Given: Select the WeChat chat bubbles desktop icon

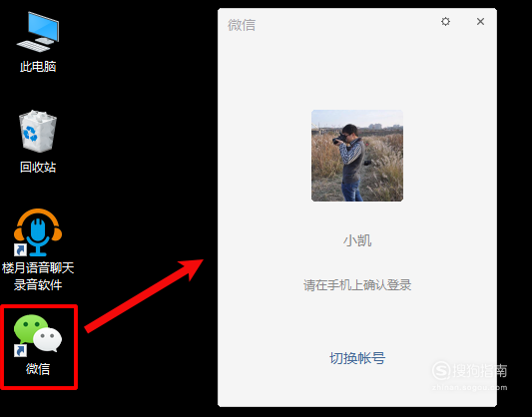Looking at the screenshot, I should [38, 335].
